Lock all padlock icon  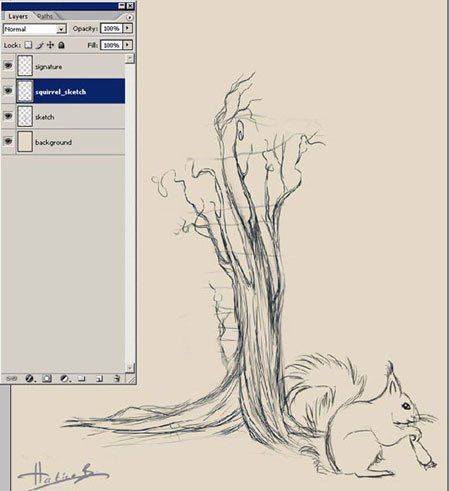(x=61, y=45)
